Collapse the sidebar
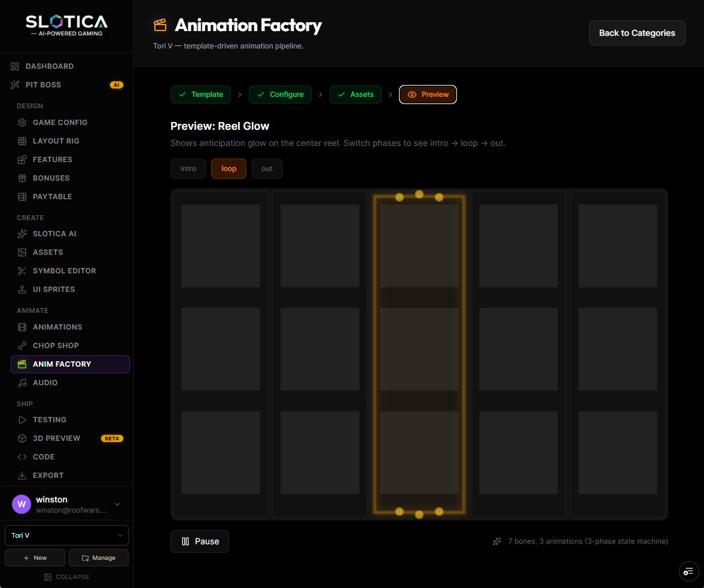 click(x=66, y=577)
